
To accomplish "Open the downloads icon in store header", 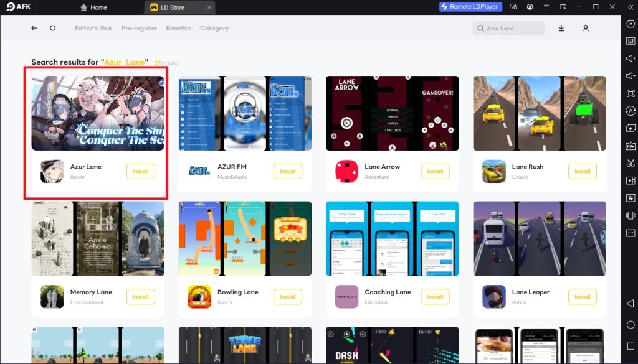I will 561,29.
